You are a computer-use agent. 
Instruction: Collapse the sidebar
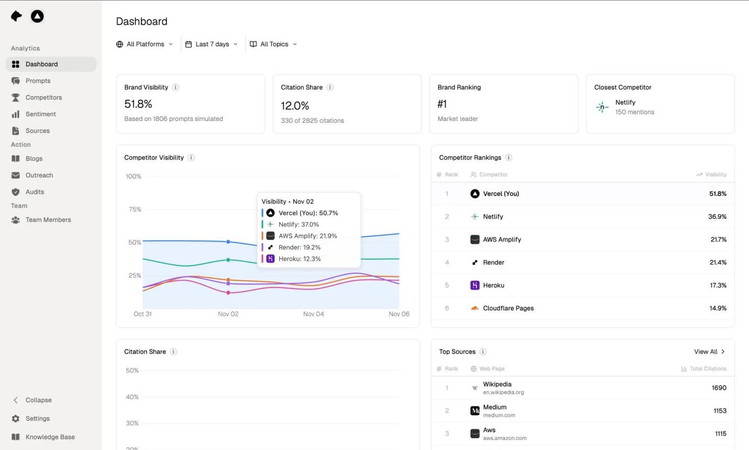(x=32, y=400)
